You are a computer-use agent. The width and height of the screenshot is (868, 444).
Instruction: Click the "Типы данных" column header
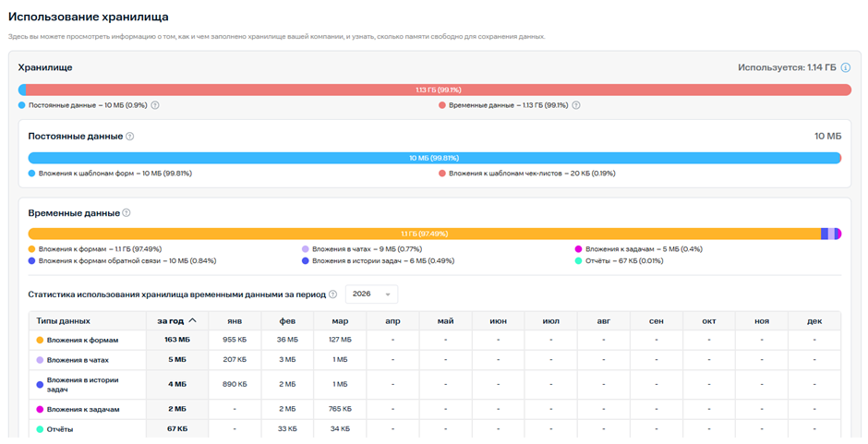click(x=63, y=321)
